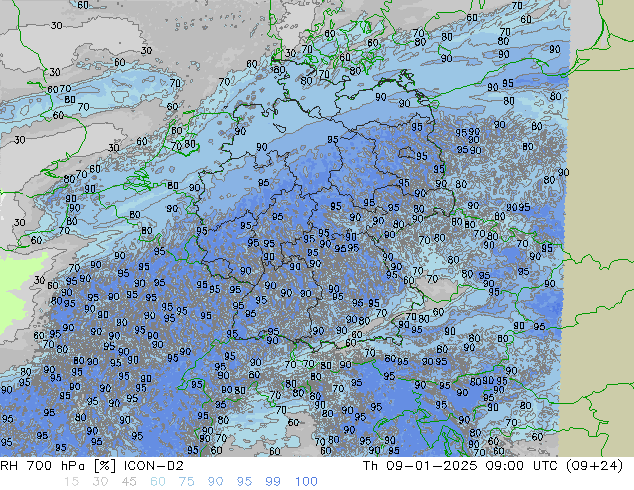Select legend value 30 in color scale
This screenshot has height=490, width=634.
100,482
